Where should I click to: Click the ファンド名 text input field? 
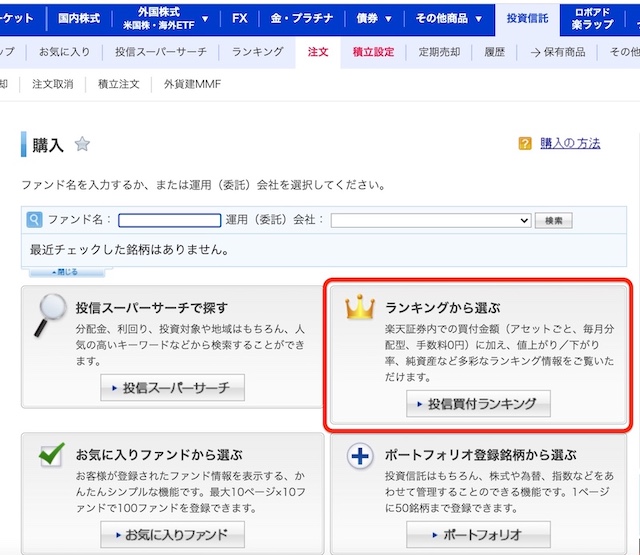169,220
